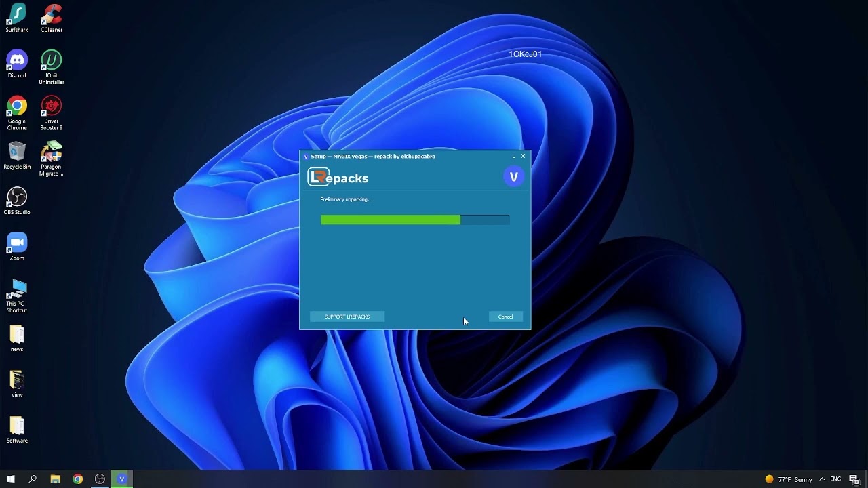Minimize the MAGIX Vegas setup window

(513, 157)
